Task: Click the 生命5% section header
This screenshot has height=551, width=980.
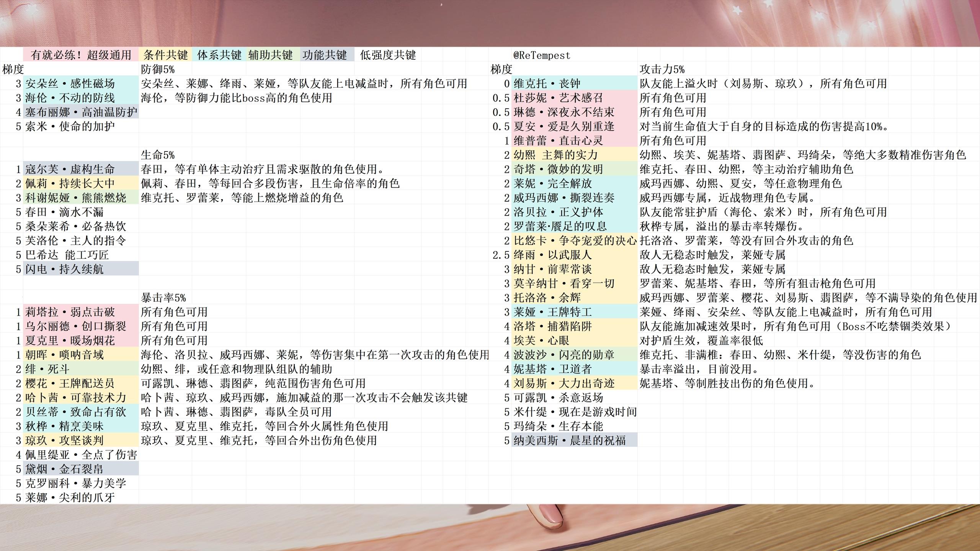Action: [x=158, y=155]
